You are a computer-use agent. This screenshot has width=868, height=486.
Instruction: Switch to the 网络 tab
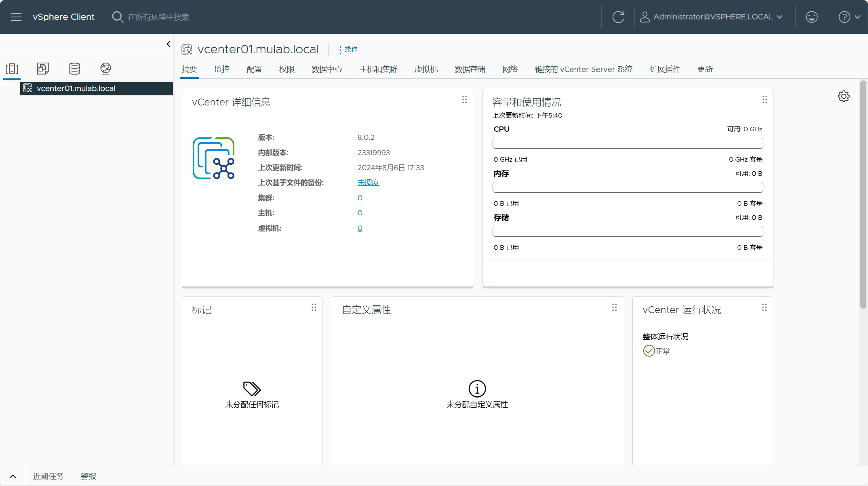pos(510,69)
